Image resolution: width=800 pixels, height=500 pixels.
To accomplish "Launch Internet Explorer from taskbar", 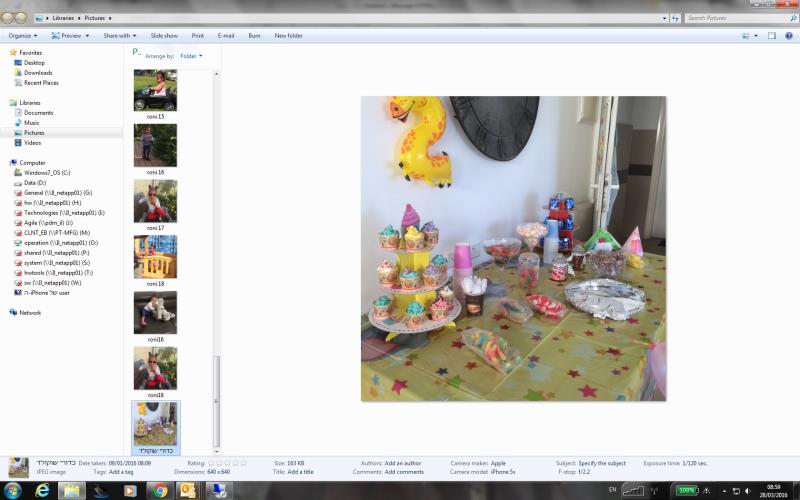I will (x=42, y=491).
